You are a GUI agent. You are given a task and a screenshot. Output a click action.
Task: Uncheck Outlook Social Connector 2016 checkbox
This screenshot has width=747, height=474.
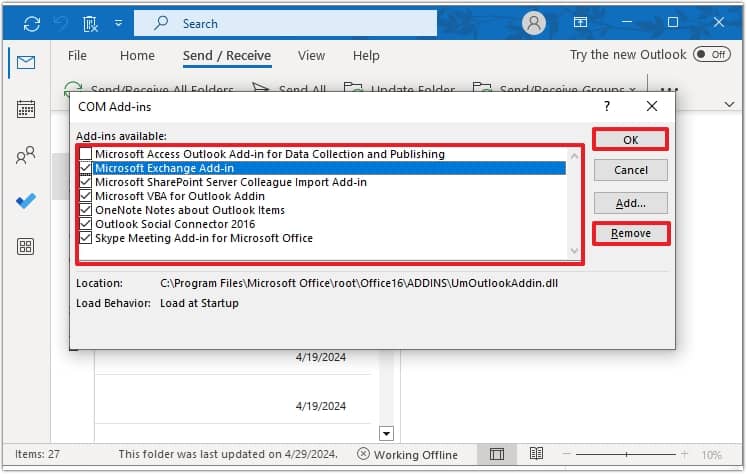[x=85, y=223]
